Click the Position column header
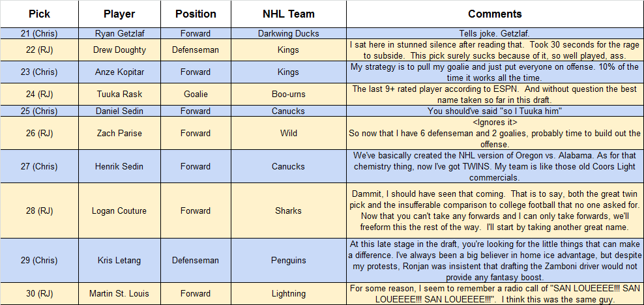Image resolution: width=644 pixels, height=305 pixels. click(x=196, y=14)
